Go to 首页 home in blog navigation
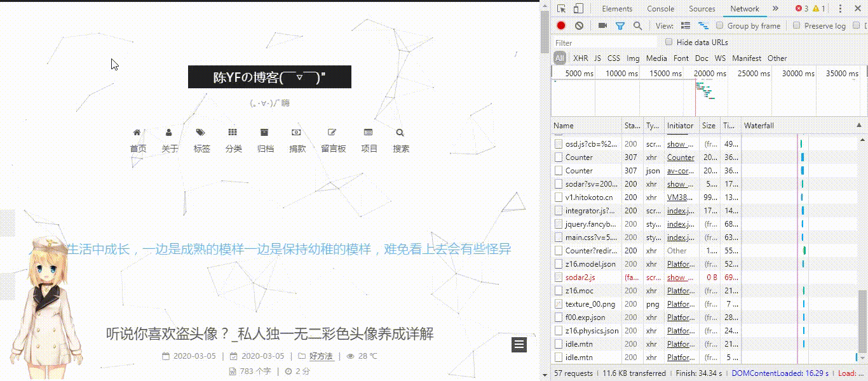 coord(138,140)
